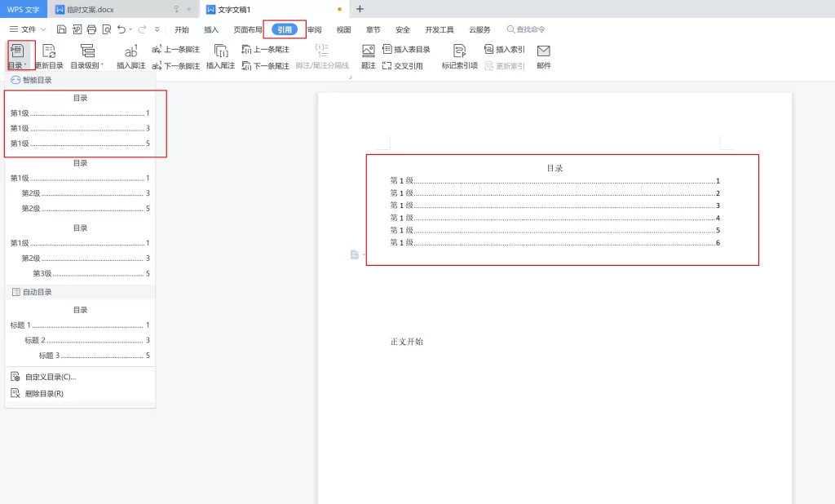Viewport: 835px width, 504px height.
Task: Click the 更新目录 (update TOC) icon
Action: [x=49, y=51]
